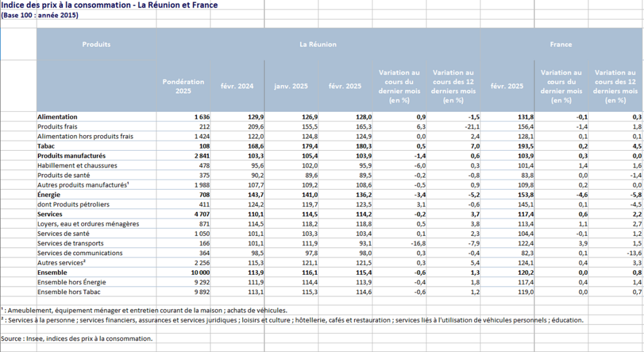The width and height of the screenshot is (644, 352).
Task: Select Loyers row févr. 2025 value '118,8'
Action: pos(364,224)
